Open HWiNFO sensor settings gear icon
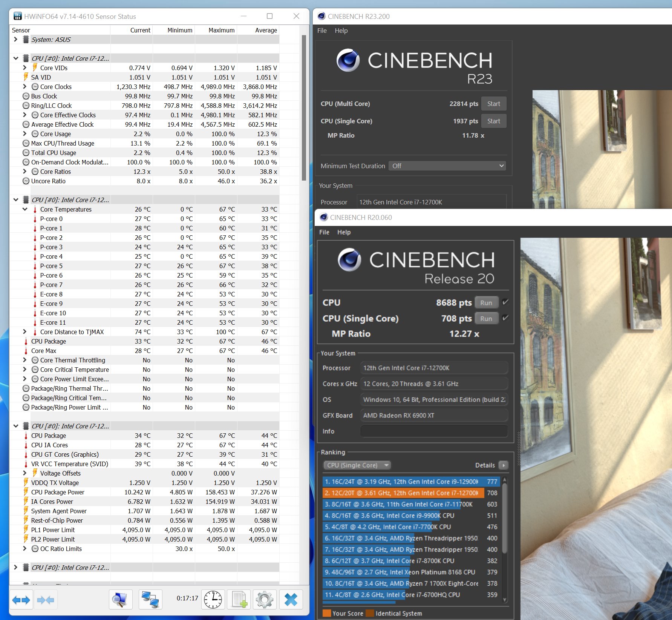This screenshot has height=620, width=672. point(264,600)
